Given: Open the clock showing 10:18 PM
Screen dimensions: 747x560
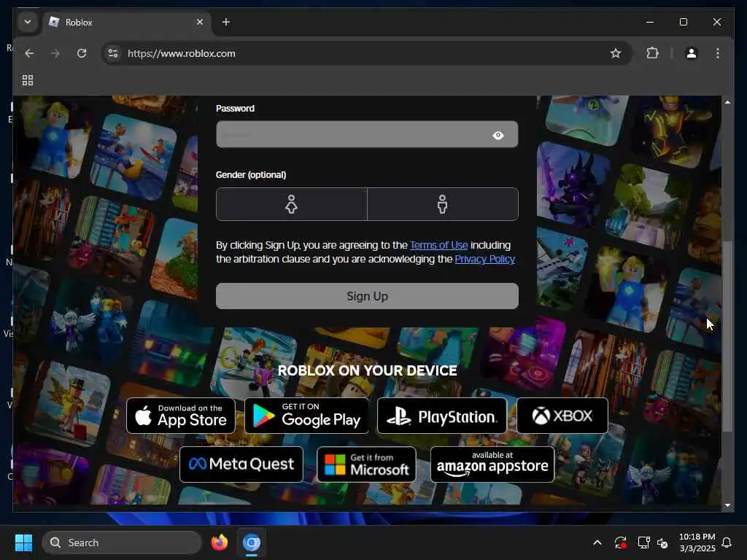Looking at the screenshot, I should point(697,542).
